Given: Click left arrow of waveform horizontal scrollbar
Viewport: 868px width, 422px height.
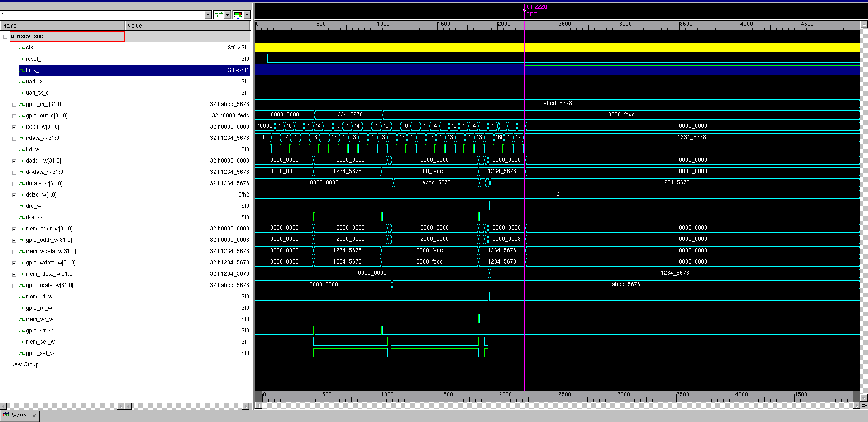Looking at the screenshot, I should click(258, 405).
